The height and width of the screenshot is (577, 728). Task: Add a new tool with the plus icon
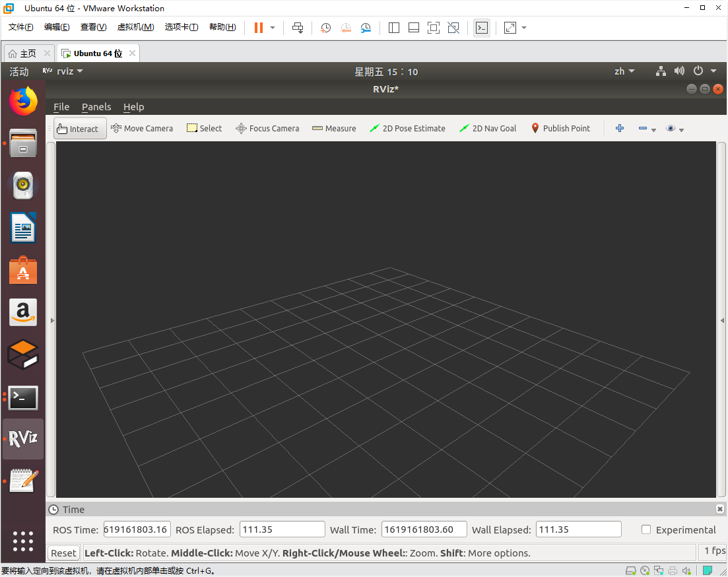pos(619,128)
